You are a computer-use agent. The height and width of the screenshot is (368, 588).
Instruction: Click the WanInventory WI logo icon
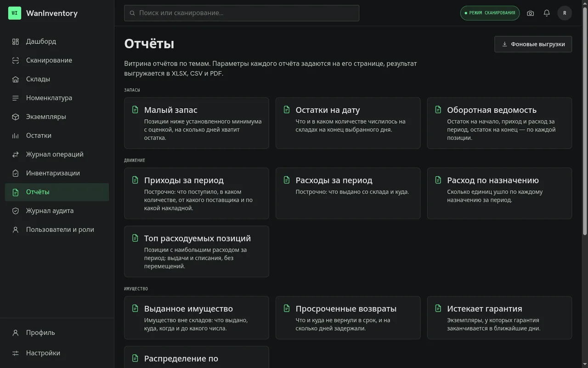click(15, 13)
